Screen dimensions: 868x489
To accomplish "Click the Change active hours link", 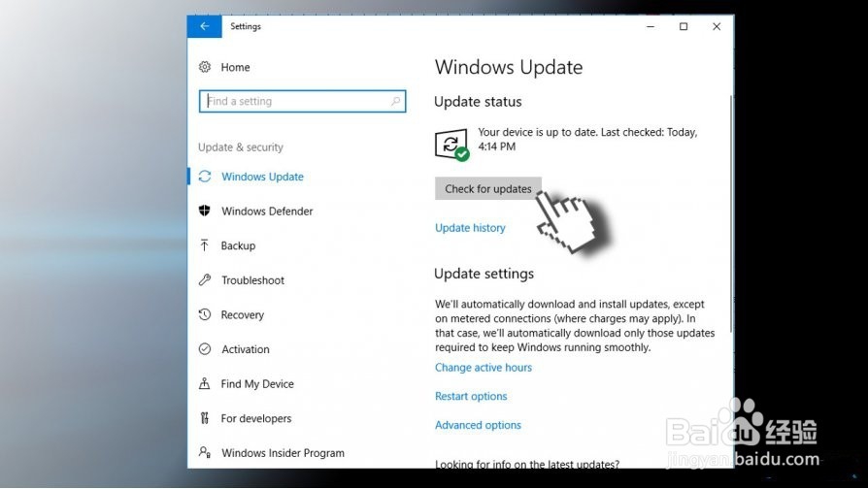I will (484, 368).
